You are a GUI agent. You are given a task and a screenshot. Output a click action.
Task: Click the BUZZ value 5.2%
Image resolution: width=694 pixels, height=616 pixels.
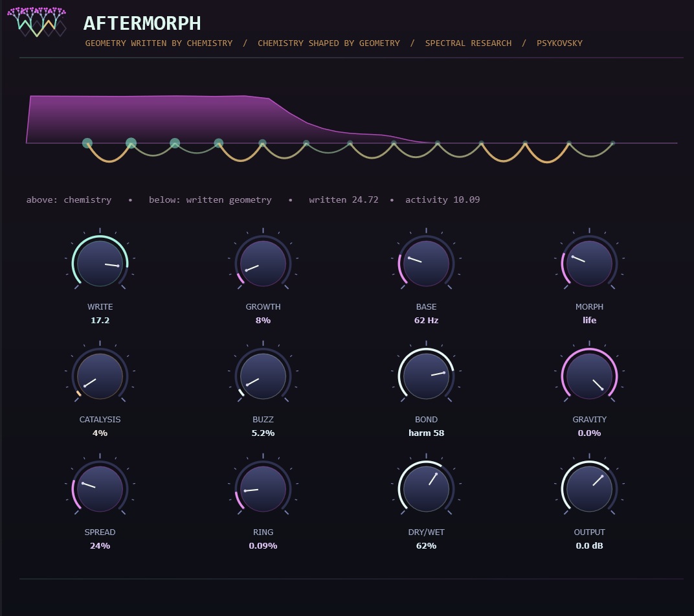[263, 433]
